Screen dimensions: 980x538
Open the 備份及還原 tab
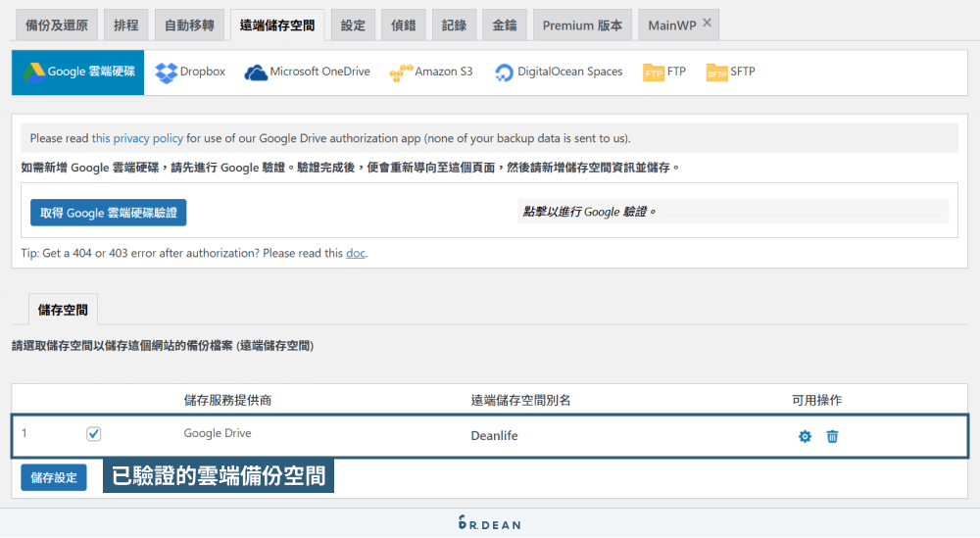(x=56, y=25)
